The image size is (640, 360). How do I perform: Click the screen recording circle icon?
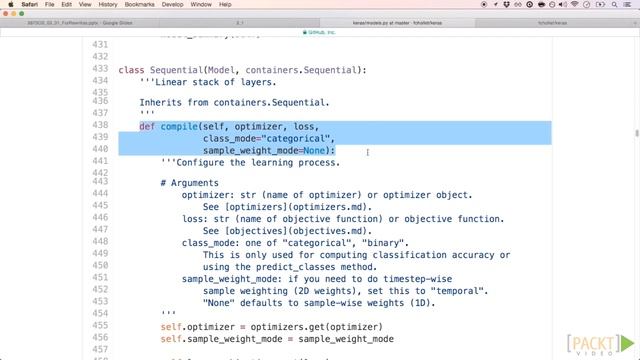coord(484,4)
